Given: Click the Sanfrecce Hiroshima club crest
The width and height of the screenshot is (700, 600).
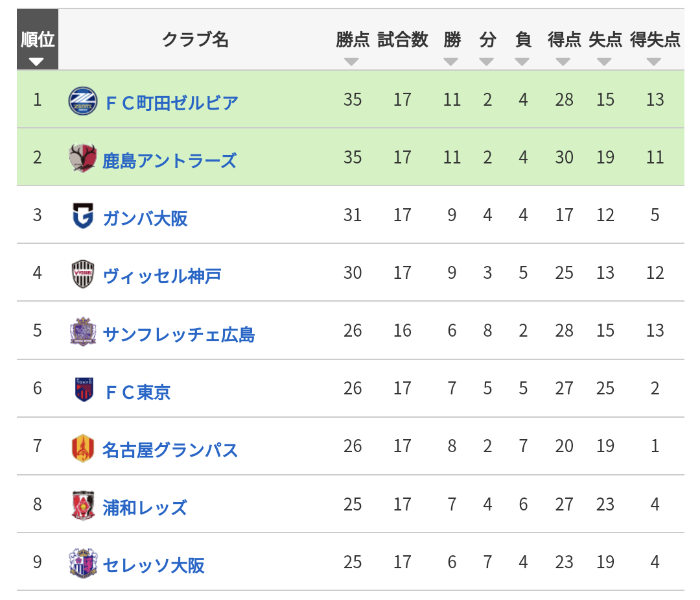Looking at the screenshot, I should point(83,331).
